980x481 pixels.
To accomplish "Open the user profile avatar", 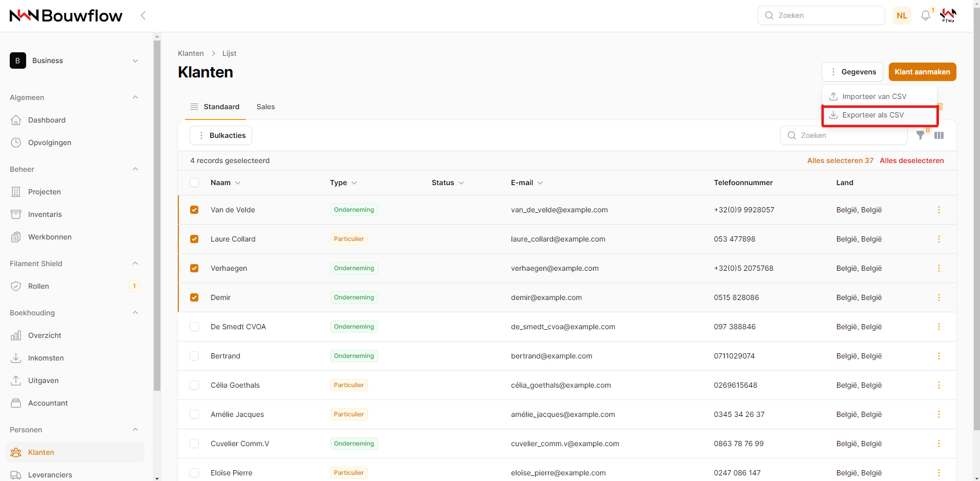I will click(948, 15).
